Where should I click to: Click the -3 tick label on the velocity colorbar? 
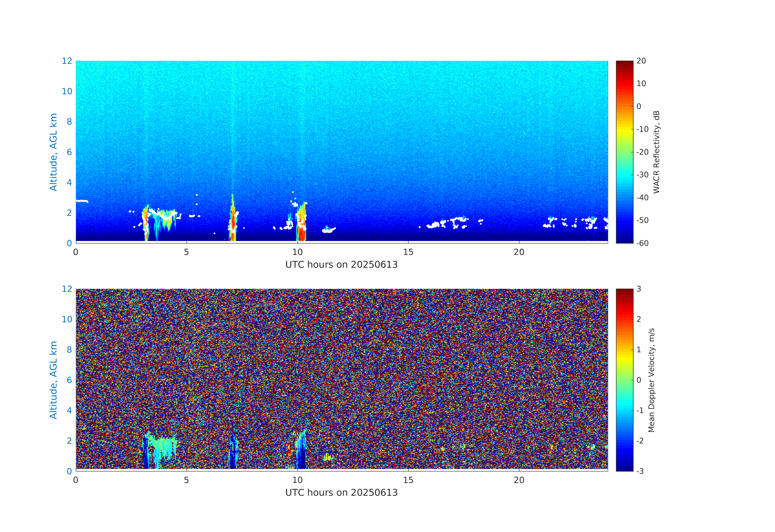click(640, 471)
